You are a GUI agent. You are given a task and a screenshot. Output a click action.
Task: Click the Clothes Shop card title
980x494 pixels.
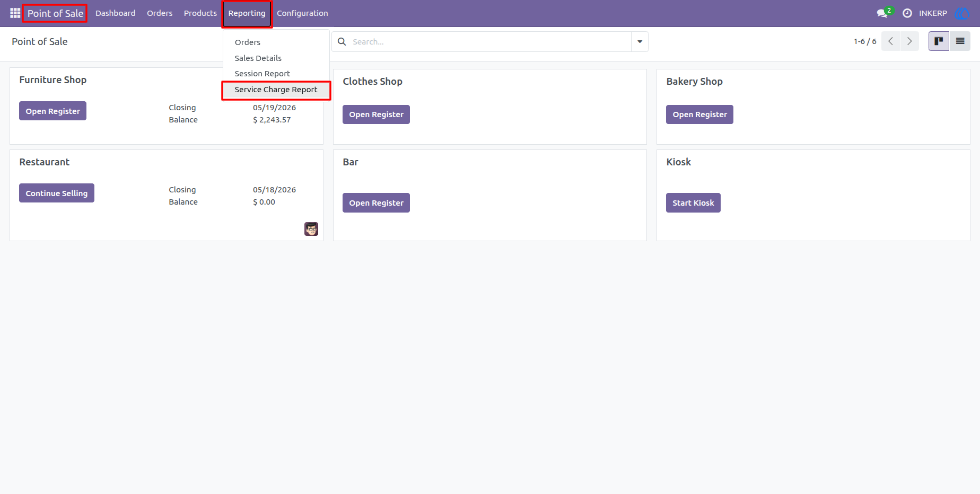(x=372, y=82)
